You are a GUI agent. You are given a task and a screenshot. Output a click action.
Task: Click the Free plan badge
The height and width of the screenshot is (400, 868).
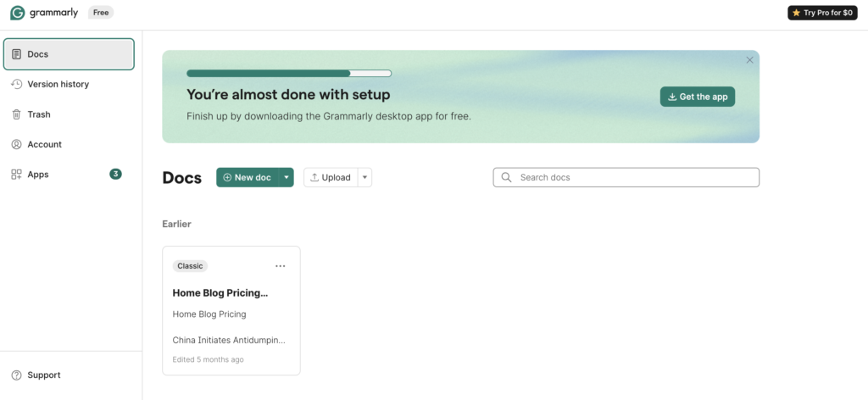[101, 13]
